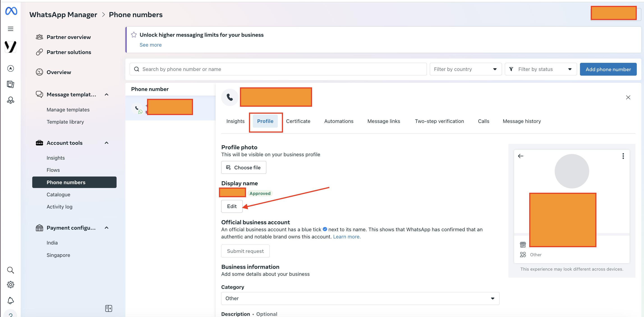Open the help question mark icon
Screen dimensions: 644x317
click(11, 315)
